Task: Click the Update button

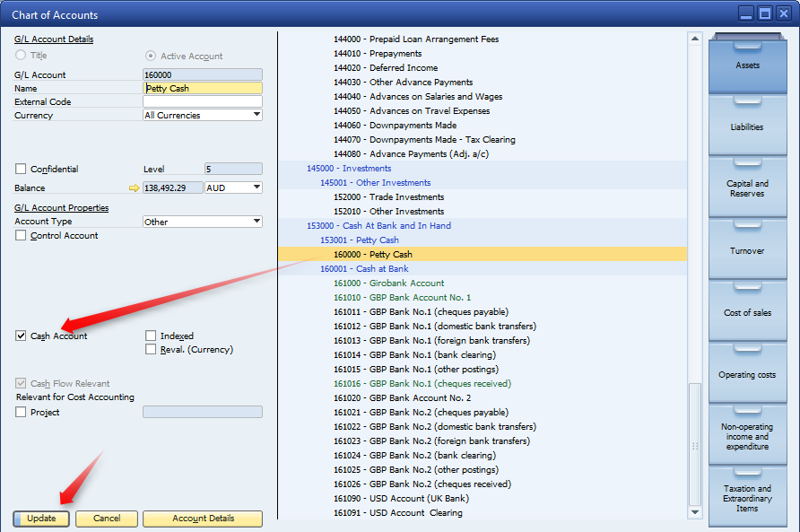Action: click(x=40, y=519)
